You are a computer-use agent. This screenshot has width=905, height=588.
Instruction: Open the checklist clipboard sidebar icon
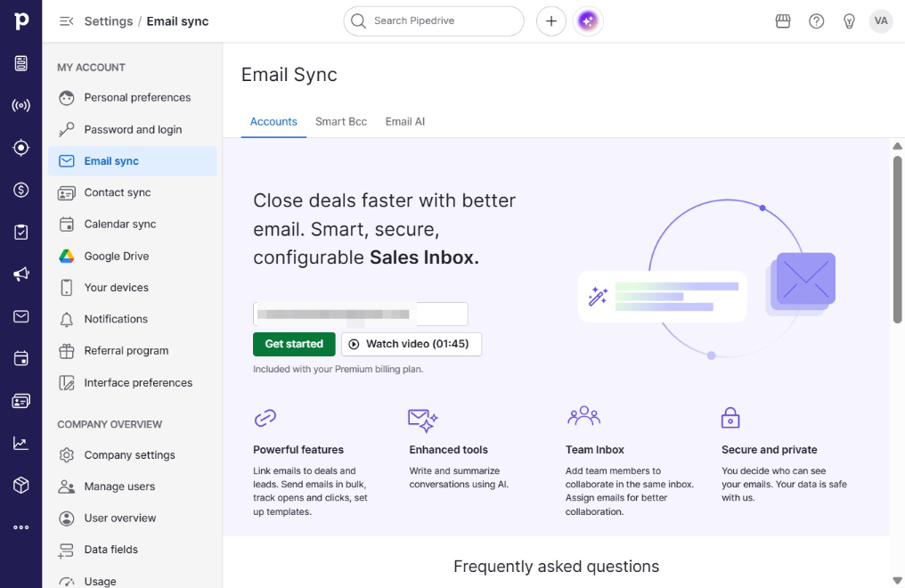tap(20, 232)
